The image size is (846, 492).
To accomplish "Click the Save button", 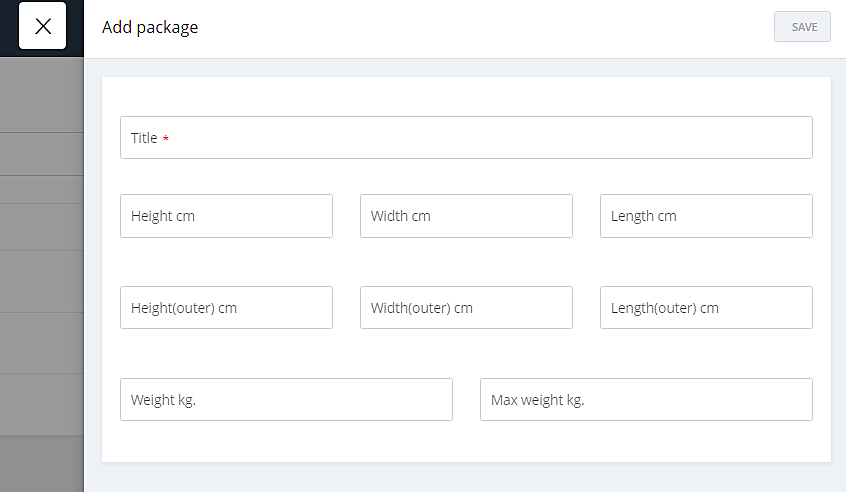I will coord(802,27).
